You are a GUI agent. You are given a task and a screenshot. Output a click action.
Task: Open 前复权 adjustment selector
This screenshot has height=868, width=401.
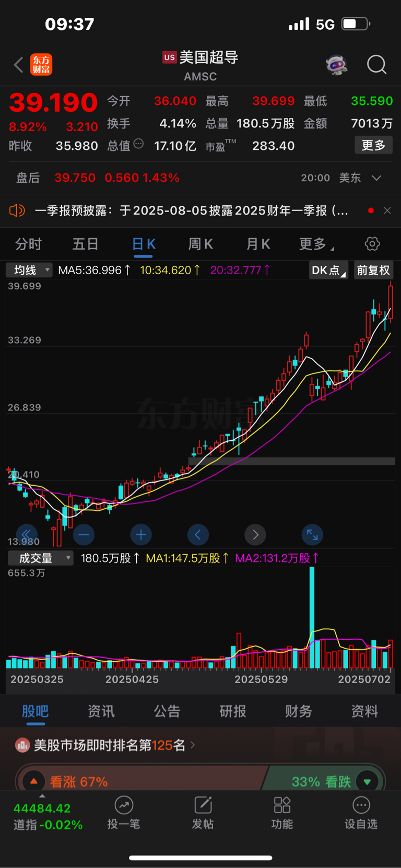373,270
